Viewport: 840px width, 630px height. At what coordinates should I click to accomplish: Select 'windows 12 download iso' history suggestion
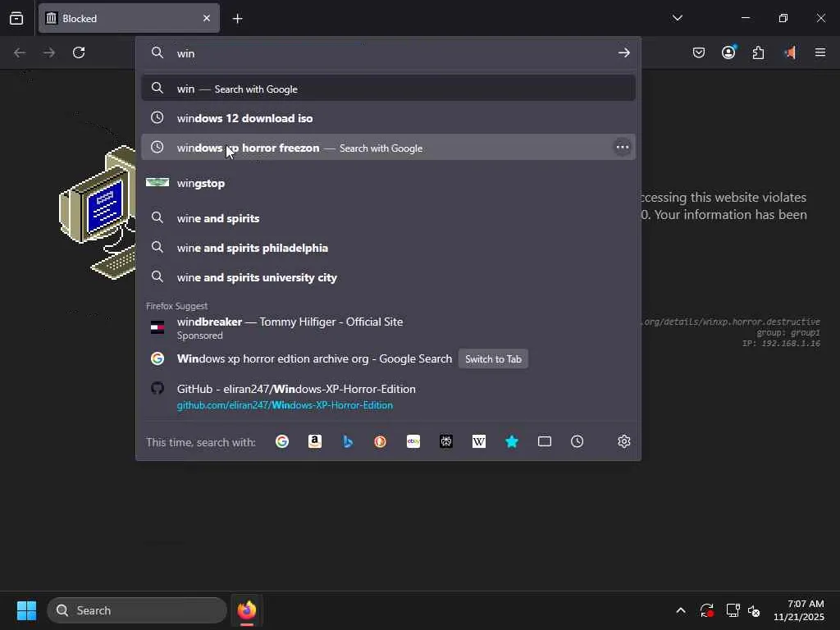point(388,118)
